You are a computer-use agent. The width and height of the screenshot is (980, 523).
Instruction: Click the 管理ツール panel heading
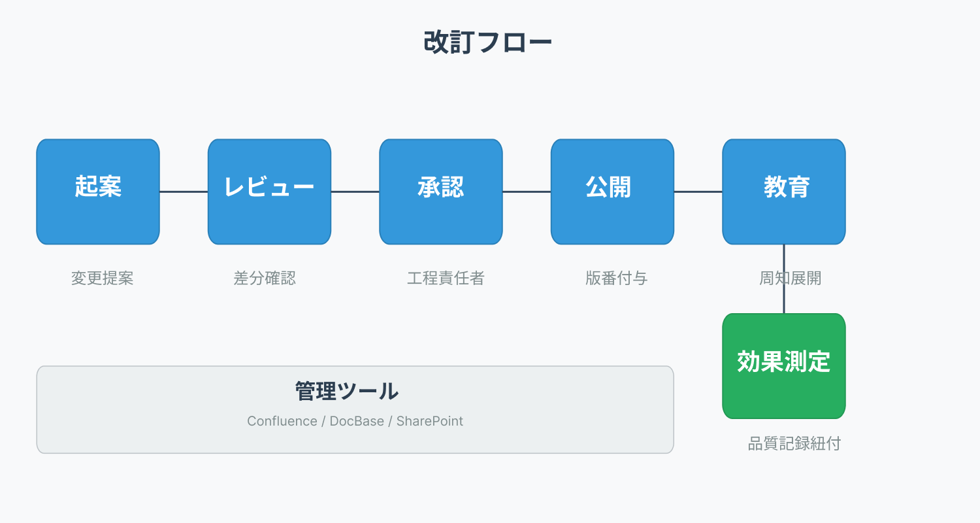pos(347,392)
